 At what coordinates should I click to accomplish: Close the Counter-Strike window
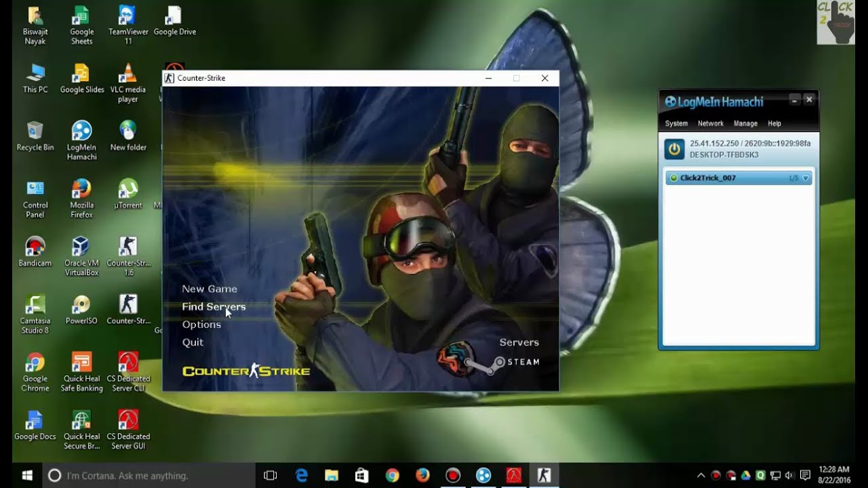click(545, 78)
